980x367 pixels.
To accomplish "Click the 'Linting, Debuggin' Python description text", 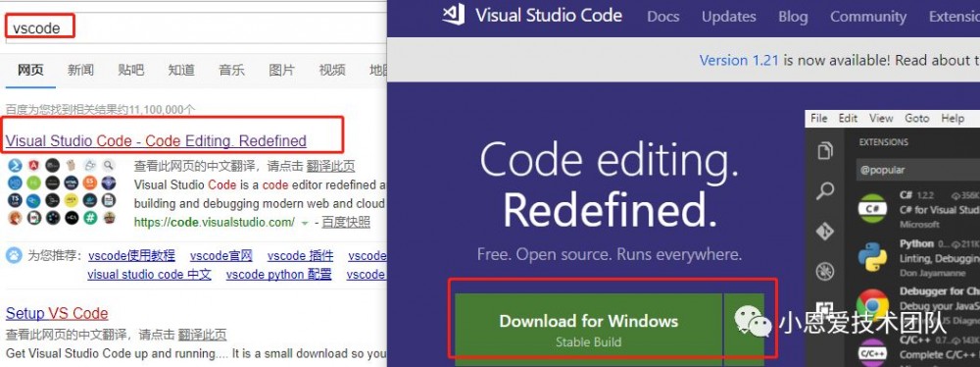I will click(940, 259).
